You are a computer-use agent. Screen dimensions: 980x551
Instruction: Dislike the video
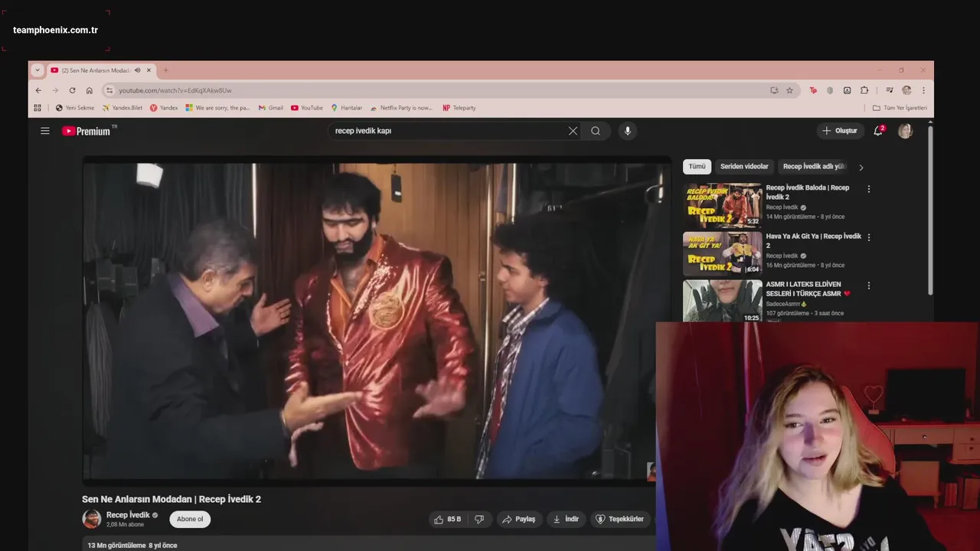coord(479,520)
